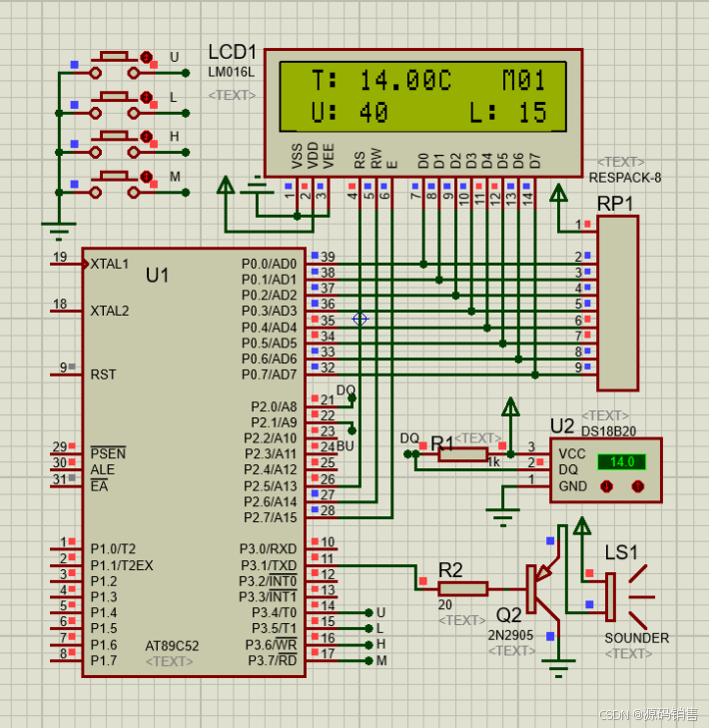The height and width of the screenshot is (728, 710).
Task: Decrease DS18B20 temperature with down arrow
Action: click(x=606, y=486)
